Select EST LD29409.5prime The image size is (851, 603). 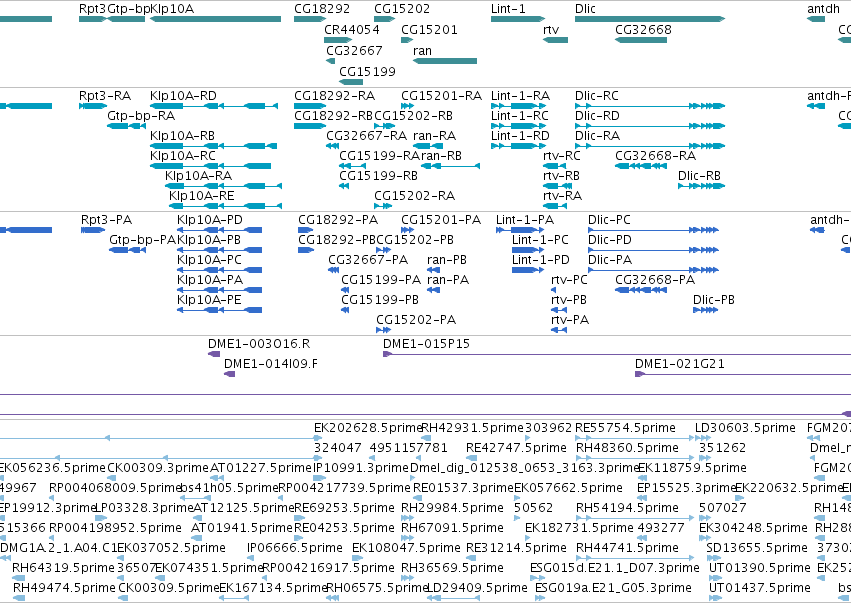(453, 598)
